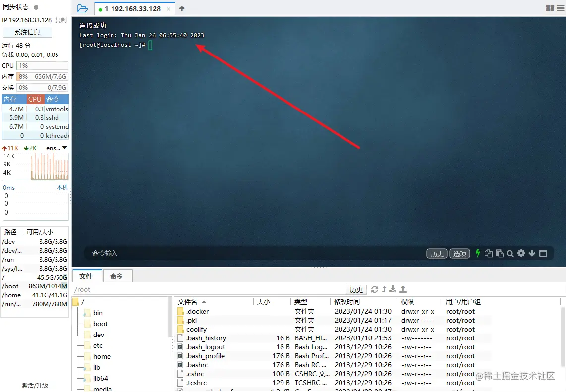Click the directory tree vertical scrollbar

pos(170,318)
